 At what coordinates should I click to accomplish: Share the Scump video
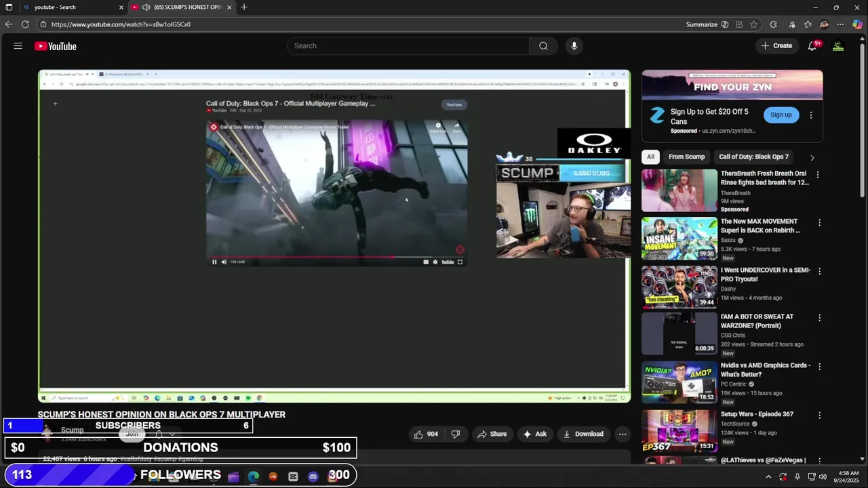(492, 434)
